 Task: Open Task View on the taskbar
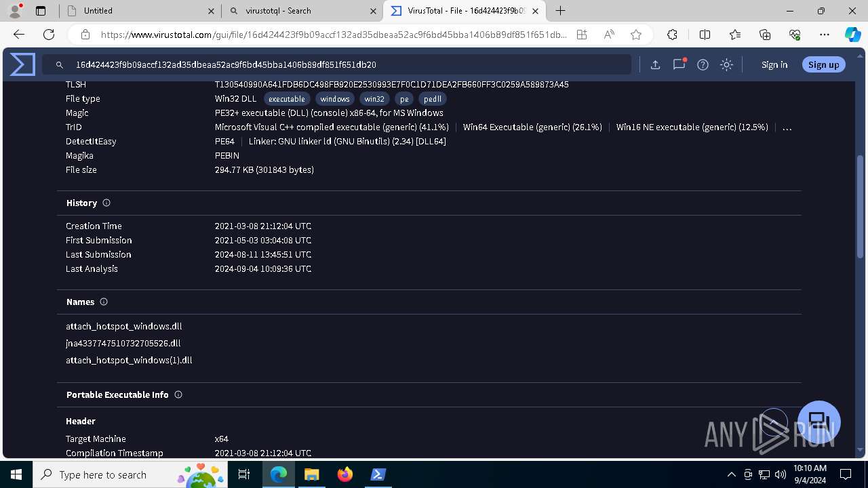[x=245, y=474]
